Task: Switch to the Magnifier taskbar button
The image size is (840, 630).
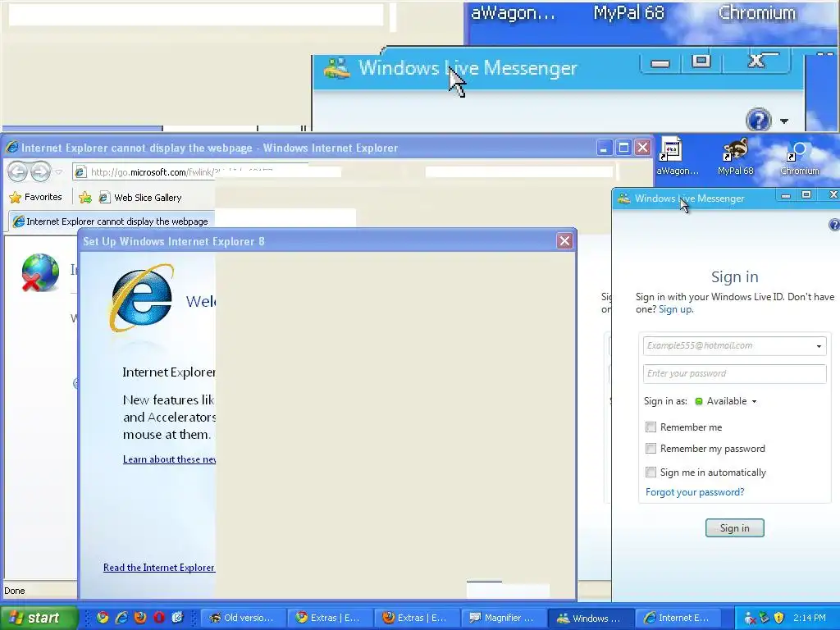Action: pos(503,618)
